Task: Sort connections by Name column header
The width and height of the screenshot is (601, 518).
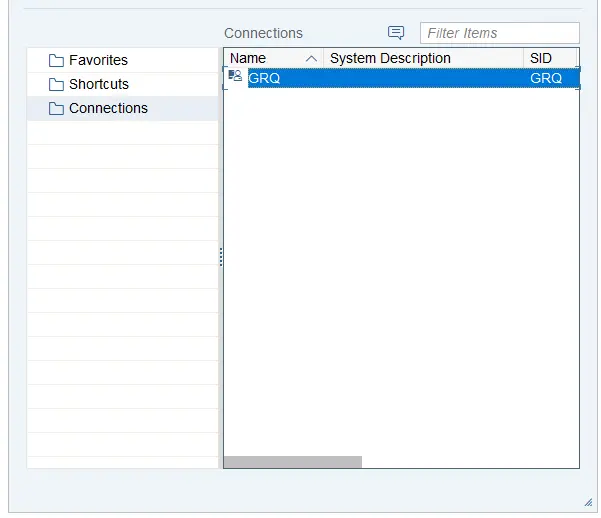Action: coord(274,58)
